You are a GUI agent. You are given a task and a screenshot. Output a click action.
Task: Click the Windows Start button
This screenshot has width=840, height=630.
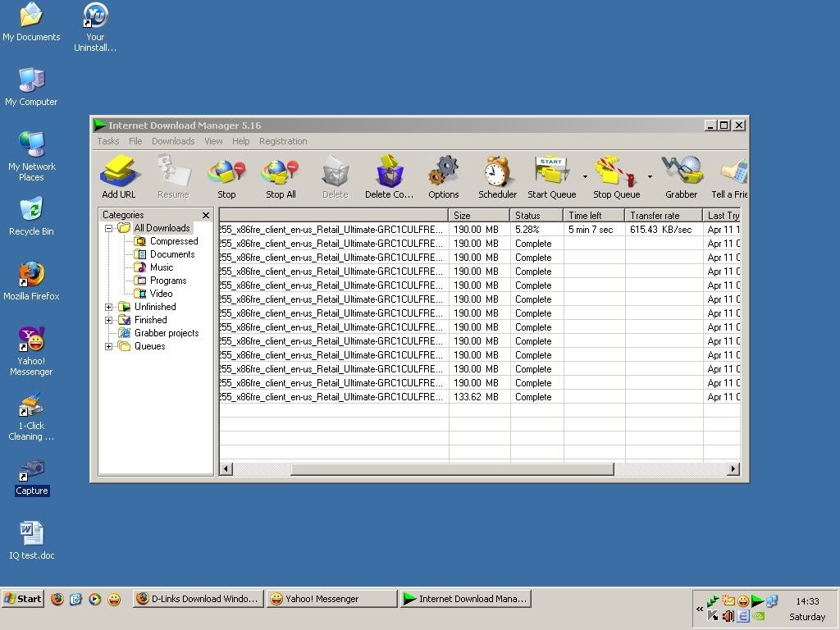tap(22, 599)
